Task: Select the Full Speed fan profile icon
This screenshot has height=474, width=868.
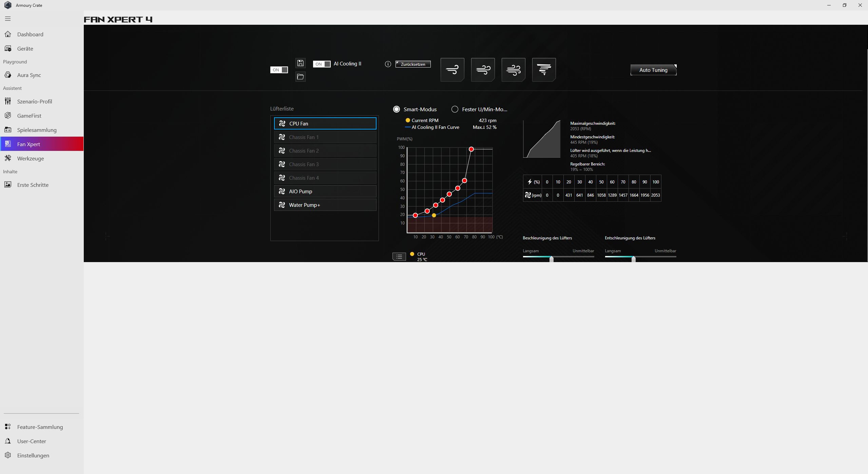Action: click(544, 70)
